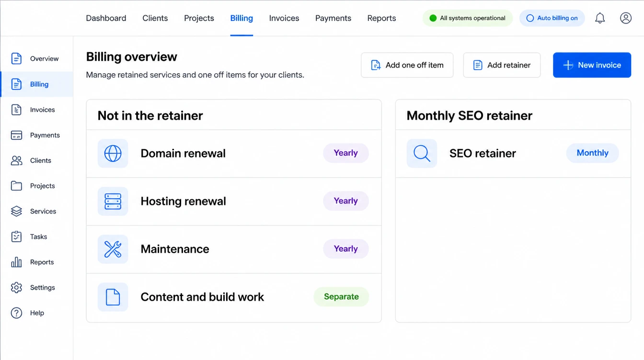Click the Separate badge on Content and build work
644x360 pixels.
pos(341,297)
